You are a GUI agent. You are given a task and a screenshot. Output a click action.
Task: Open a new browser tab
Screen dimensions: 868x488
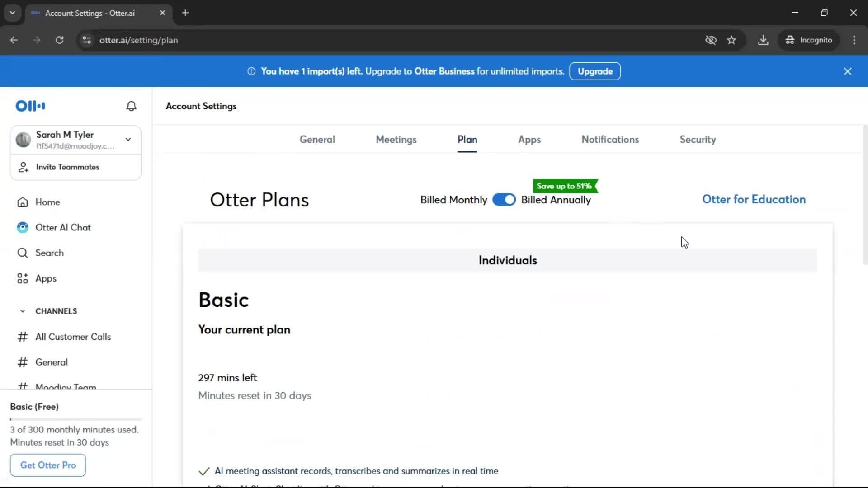(x=185, y=13)
